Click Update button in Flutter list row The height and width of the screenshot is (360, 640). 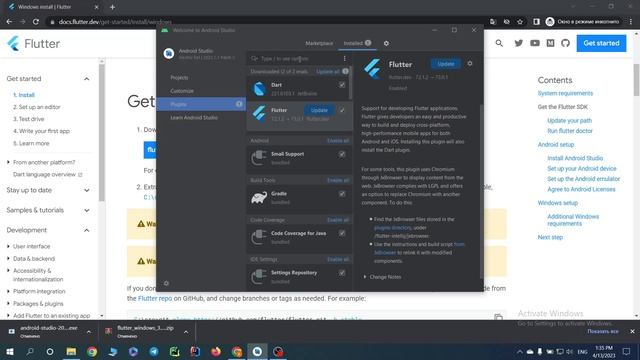[319, 110]
